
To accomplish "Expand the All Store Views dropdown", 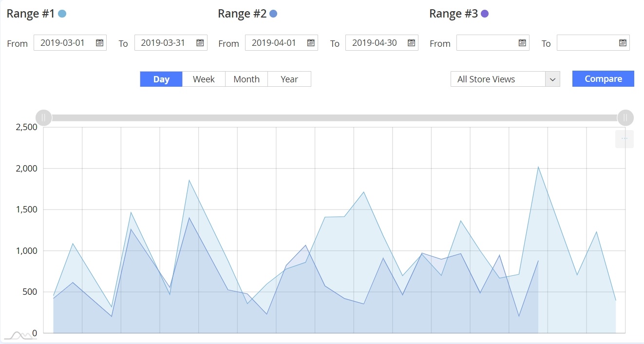I will pyautogui.click(x=505, y=79).
